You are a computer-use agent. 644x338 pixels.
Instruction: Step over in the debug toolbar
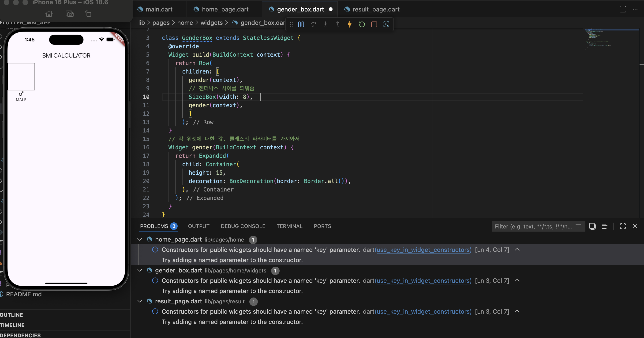[313, 24]
